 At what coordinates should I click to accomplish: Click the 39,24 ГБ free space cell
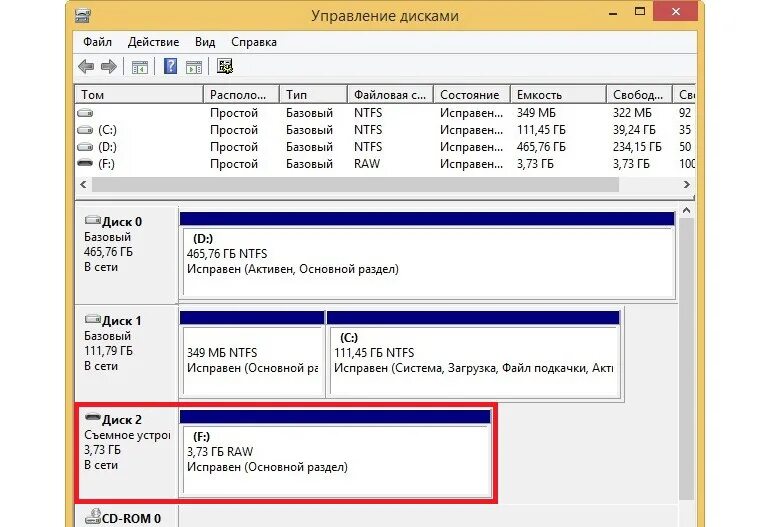tap(634, 130)
